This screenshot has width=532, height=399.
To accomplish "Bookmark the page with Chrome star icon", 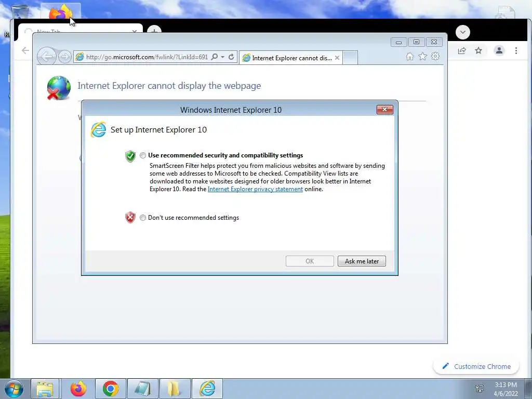I will (x=478, y=50).
